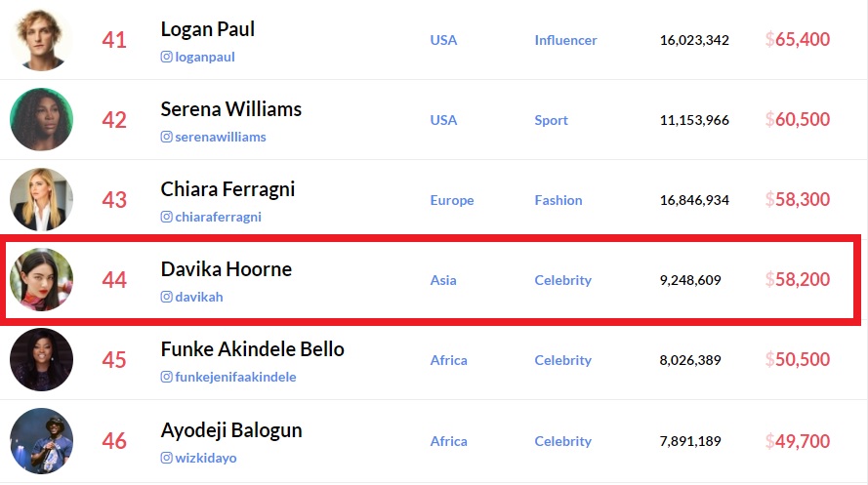The width and height of the screenshot is (868, 485).
Task: Open Serena Williams' profile photo
Action: click(41, 120)
